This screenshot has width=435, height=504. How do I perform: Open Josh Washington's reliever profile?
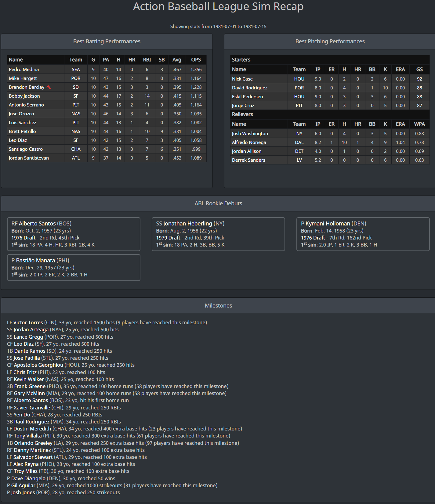click(250, 134)
